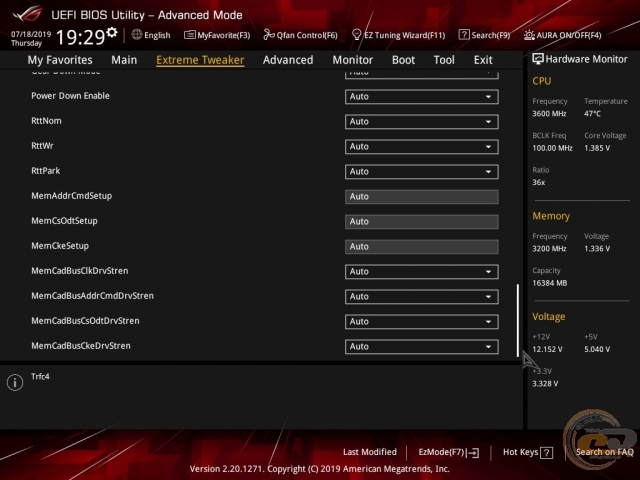Open the Monitor tab

(353, 60)
